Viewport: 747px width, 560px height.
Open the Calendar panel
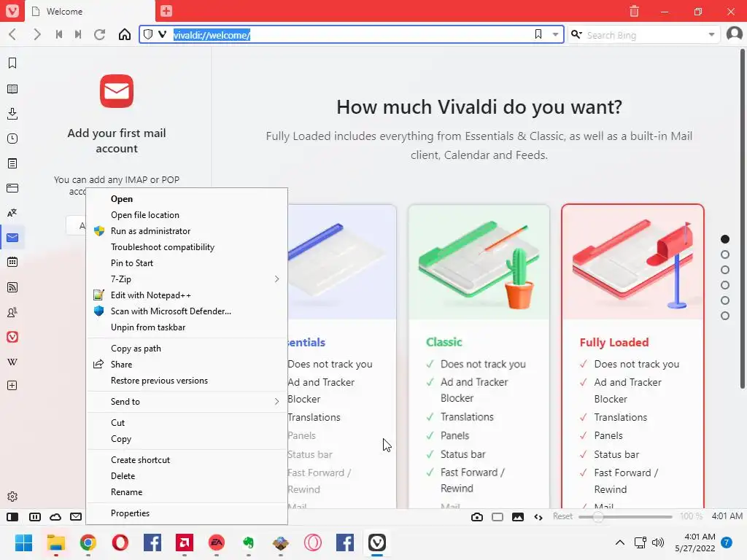click(12, 262)
